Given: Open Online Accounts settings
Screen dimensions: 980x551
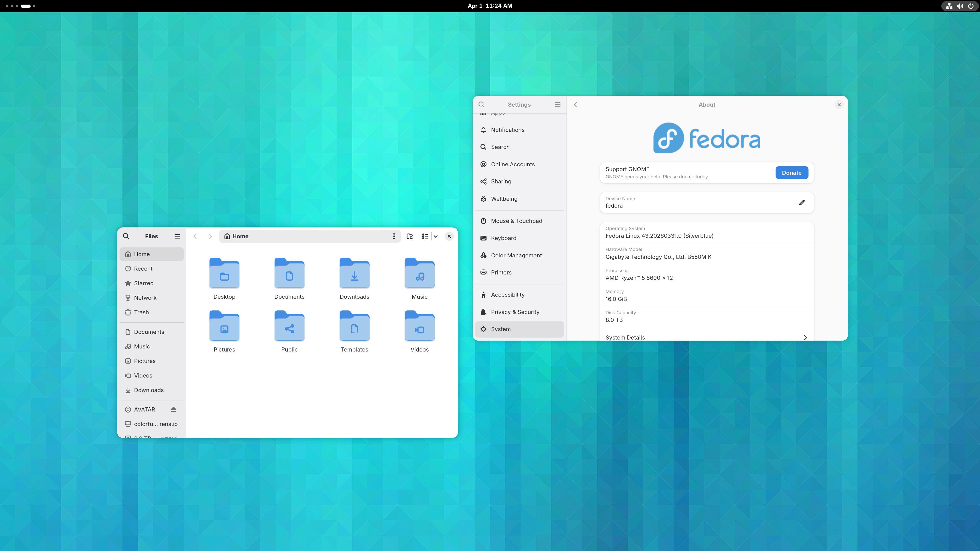Looking at the screenshot, I should tap(519, 164).
